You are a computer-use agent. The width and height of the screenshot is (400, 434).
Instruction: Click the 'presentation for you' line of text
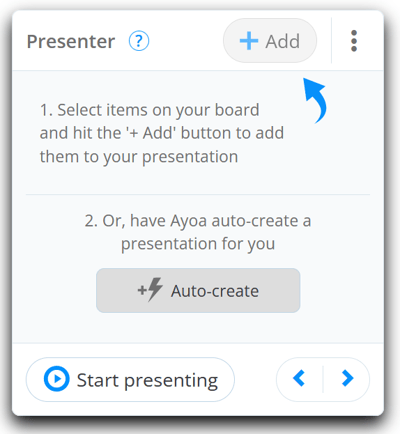(x=198, y=244)
